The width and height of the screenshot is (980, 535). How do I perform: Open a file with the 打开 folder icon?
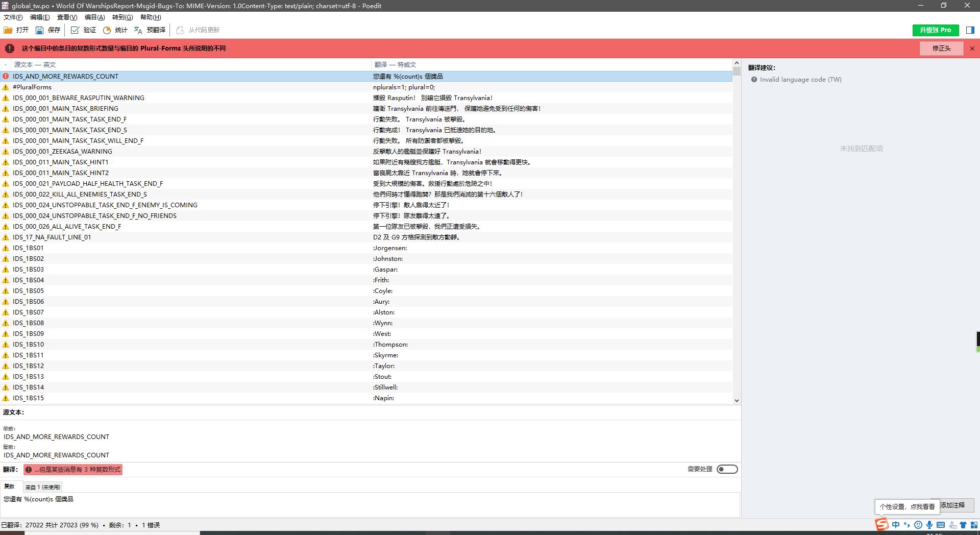click(x=8, y=30)
